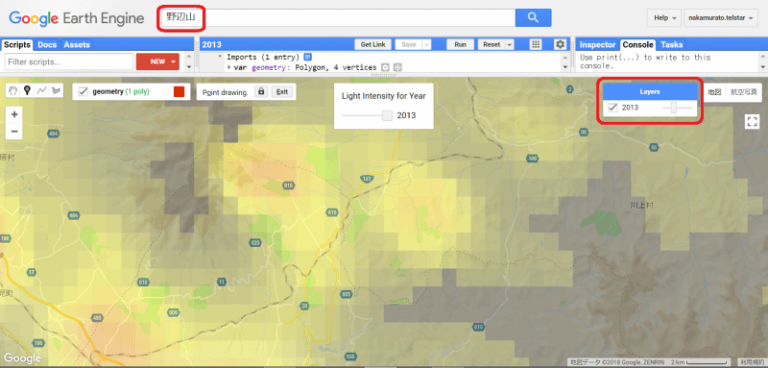
Task: Zoom in the map with plus button
Action: click(14, 114)
